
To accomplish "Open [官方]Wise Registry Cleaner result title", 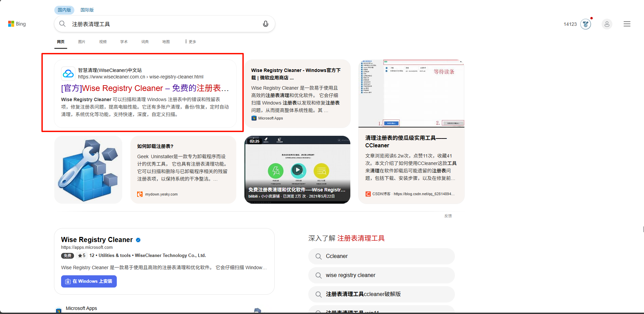I will [145, 88].
